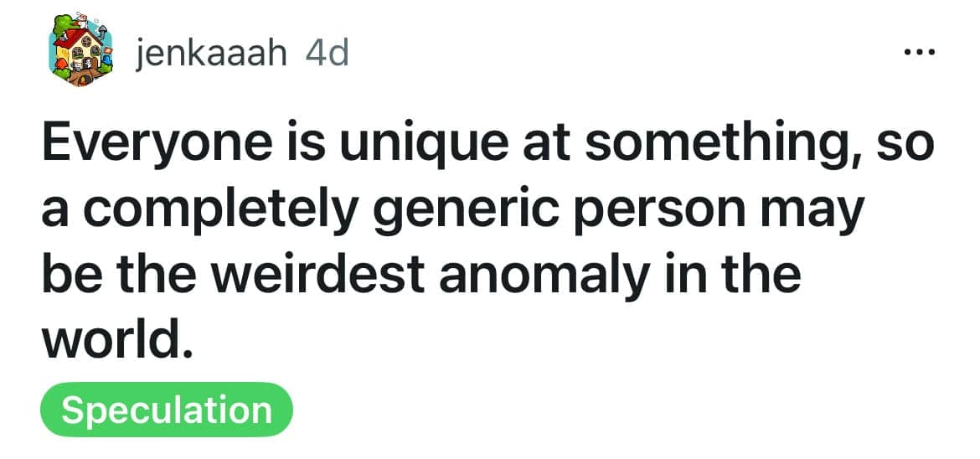Click the 4d post timestamp
The height and width of the screenshot is (459, 980).
pos(328,55)
